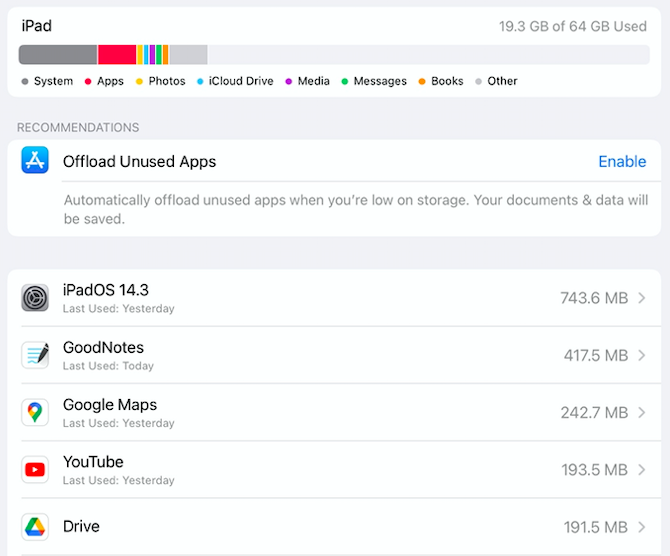Click the iCloud Drive legend label
Image resolution: width=670 pixels, height=556 pixels.
(241, 81)
